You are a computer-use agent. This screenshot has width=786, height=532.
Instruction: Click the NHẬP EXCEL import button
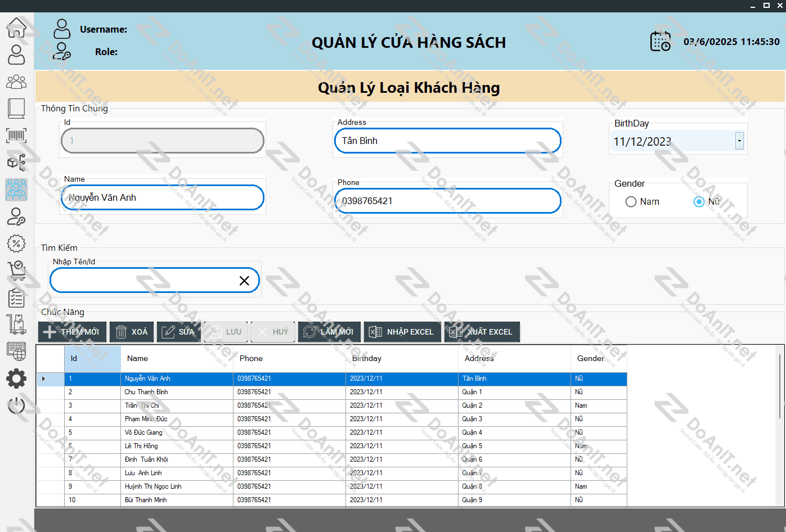click(402, 332)
